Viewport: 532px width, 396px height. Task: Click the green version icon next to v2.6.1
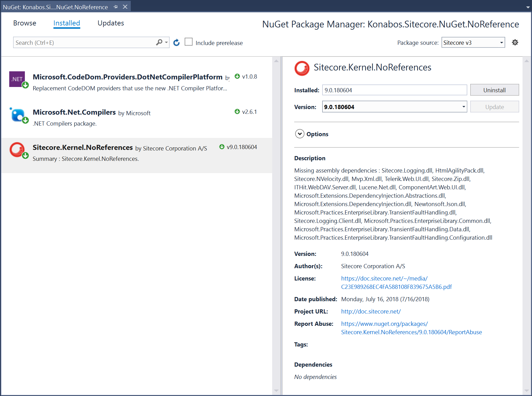point(237,111)
